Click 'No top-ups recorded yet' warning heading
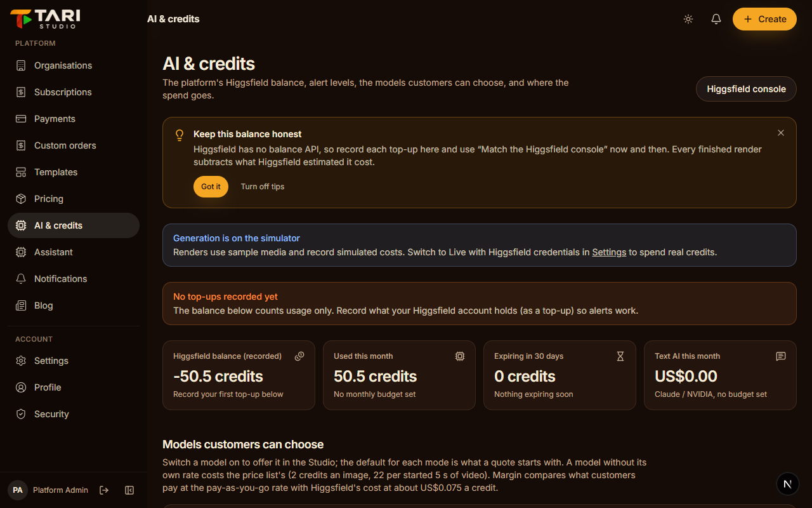 tap(225, 297)
